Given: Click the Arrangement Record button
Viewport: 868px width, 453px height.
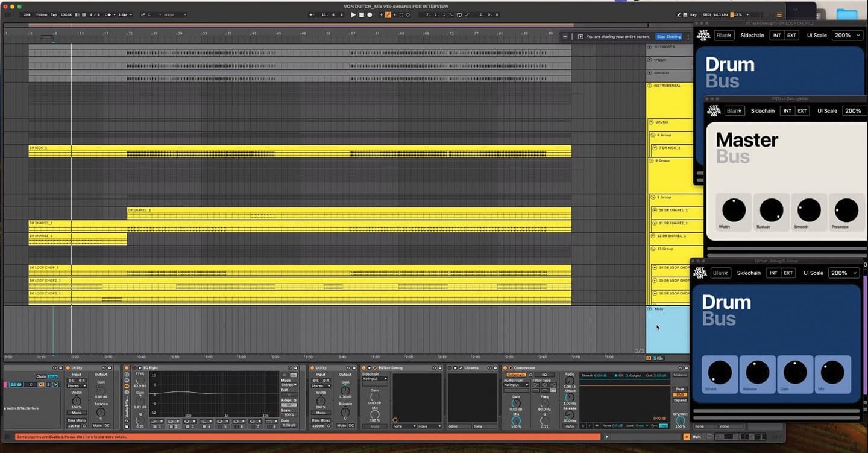Looking at the screenshot, I should coord(370,14).
